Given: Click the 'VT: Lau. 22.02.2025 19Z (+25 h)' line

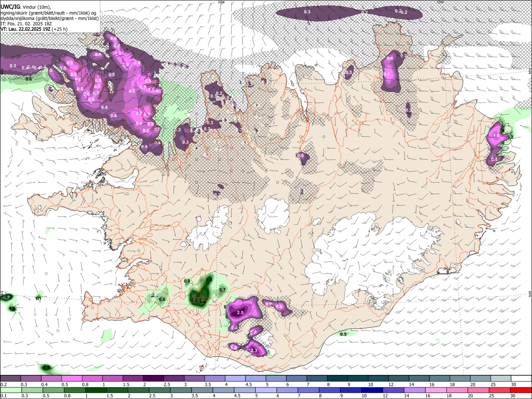Looking at the screenshot, I should click(34, 30).
